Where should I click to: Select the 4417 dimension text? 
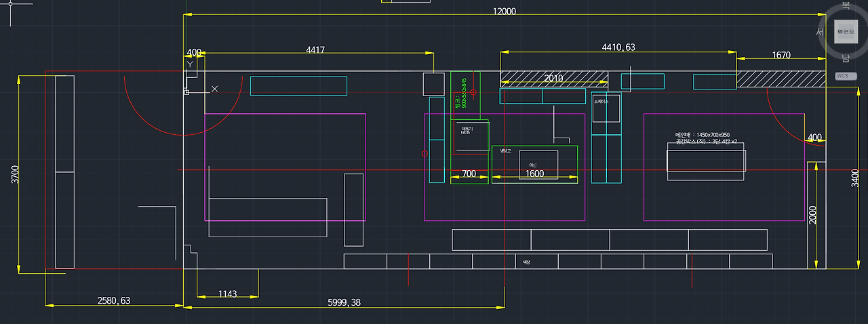coord(315,49)
